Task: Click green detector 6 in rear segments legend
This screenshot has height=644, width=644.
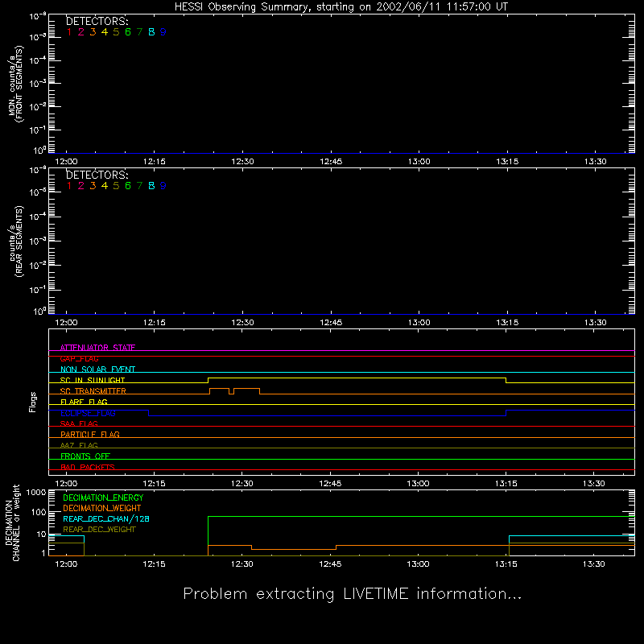Action: click(x=128, y=186)
